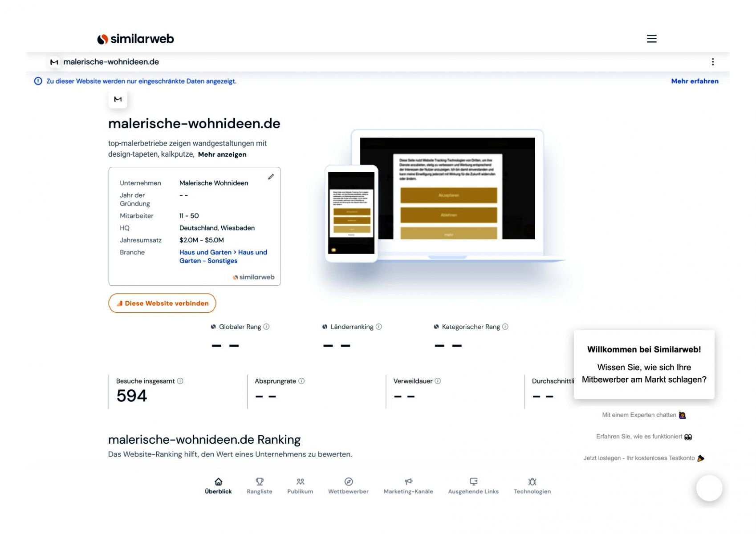Open the hamburger menu icon
This screenshot has height=534, width=756.
pos(651,39)
